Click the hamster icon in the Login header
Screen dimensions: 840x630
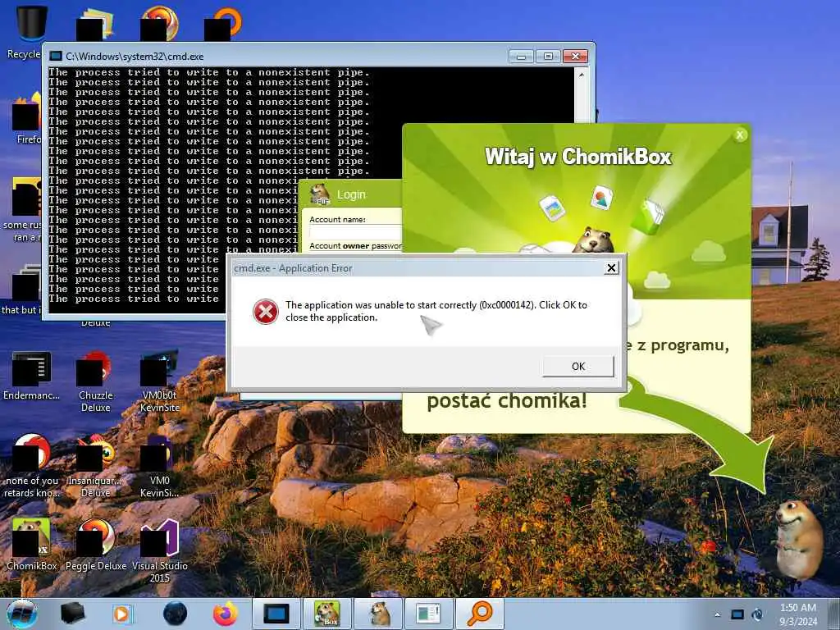coord(321,194)
